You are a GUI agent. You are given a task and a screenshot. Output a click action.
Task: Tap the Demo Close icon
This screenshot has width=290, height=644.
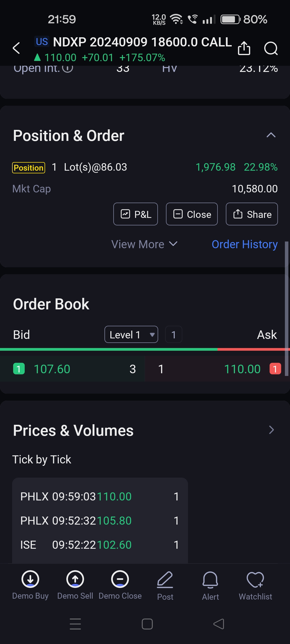point(120,579)
